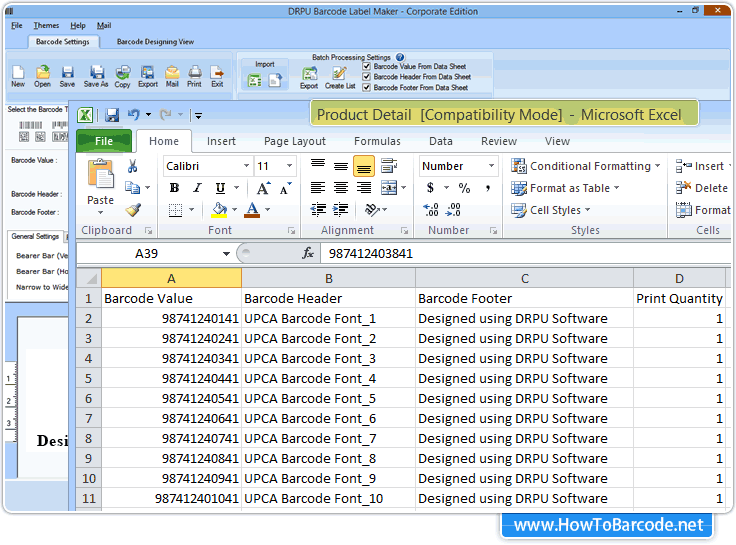
Task: Open Themes menu in DRPU
Action: pos(46,25)
